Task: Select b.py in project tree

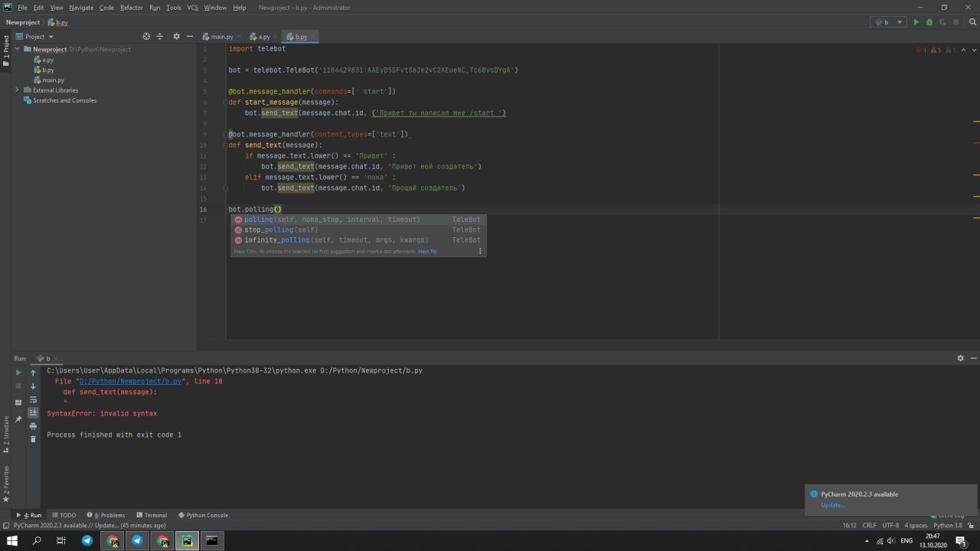Action: (x=47, y=70)
